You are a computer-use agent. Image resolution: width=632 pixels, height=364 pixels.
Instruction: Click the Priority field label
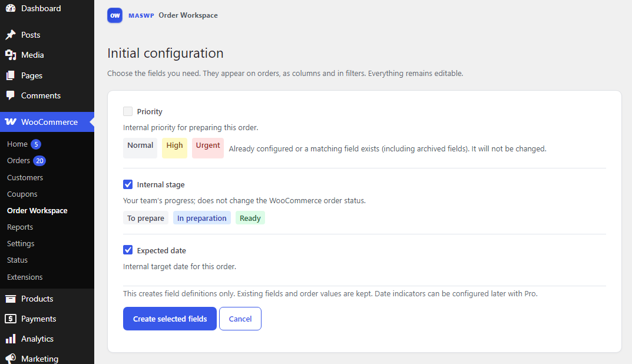tap(150, 112)
